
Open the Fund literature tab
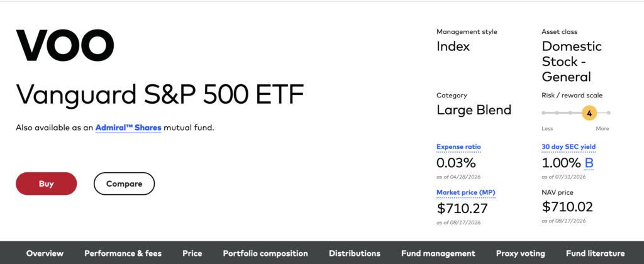click(x=595, y=253)
